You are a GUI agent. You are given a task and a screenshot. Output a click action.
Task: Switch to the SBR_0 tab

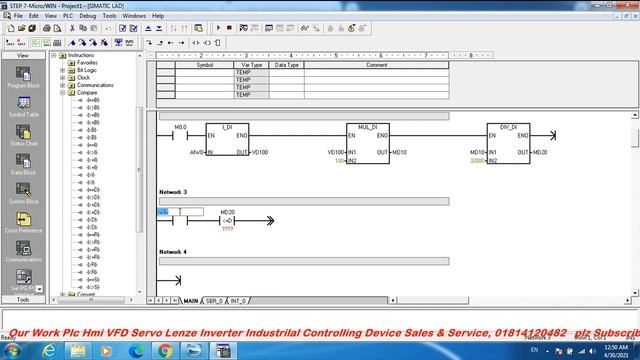click(214, 301)
